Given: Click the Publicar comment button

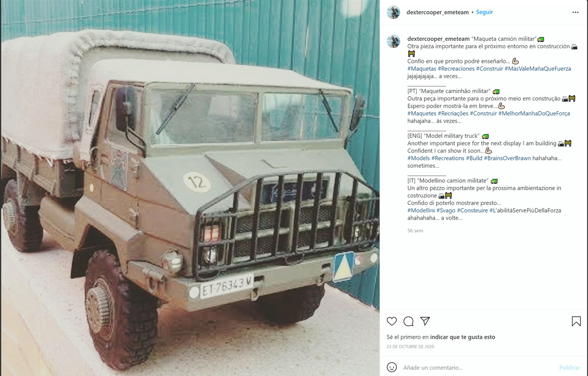Looking at the screenshot, I should [x=569, y=368].
